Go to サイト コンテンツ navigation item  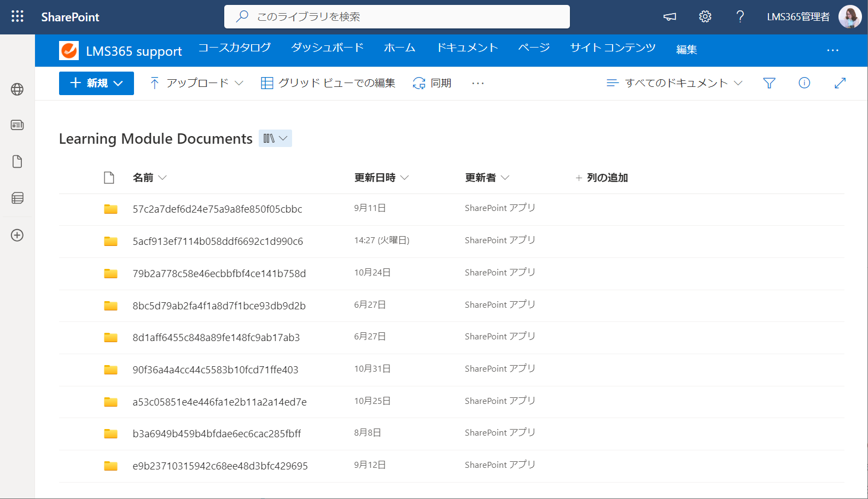coord(613,48)
